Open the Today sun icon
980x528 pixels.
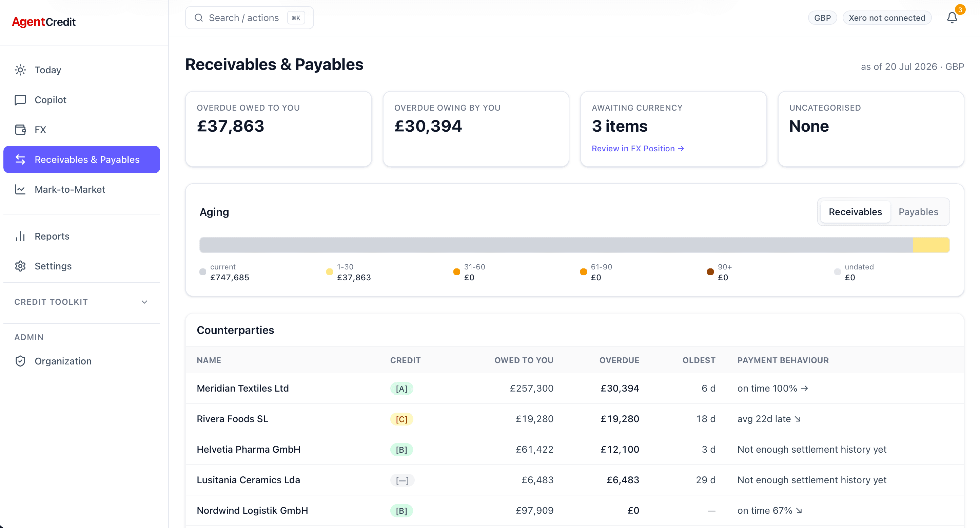pyautogui.click(x=20, y=70)
